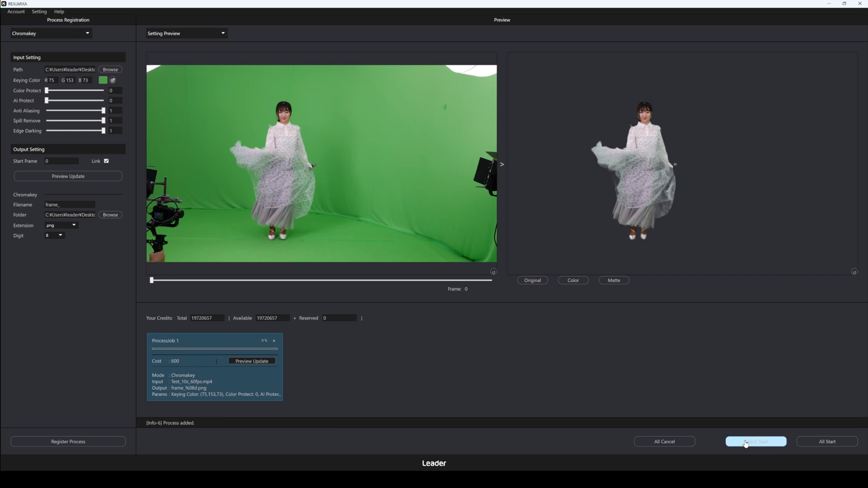
Task: Show the Color preview view
Action: (573, 281)
